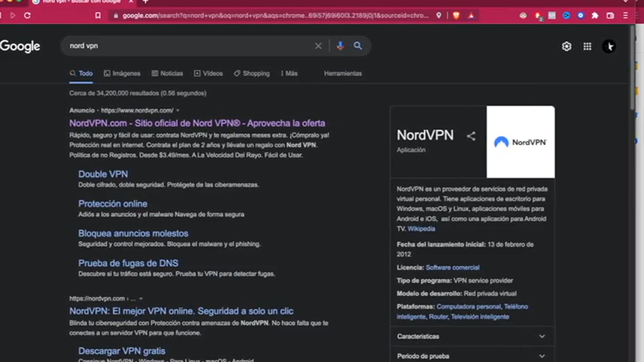Screen dimensions: 644x362
Task: Clear the search box with the X icon
Action: 318,46
